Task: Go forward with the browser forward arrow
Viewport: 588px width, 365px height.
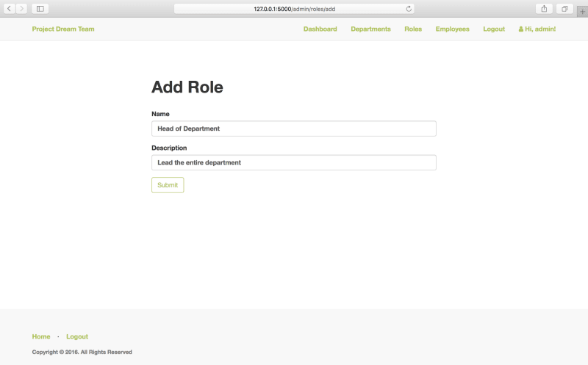Action: [21, 9]
